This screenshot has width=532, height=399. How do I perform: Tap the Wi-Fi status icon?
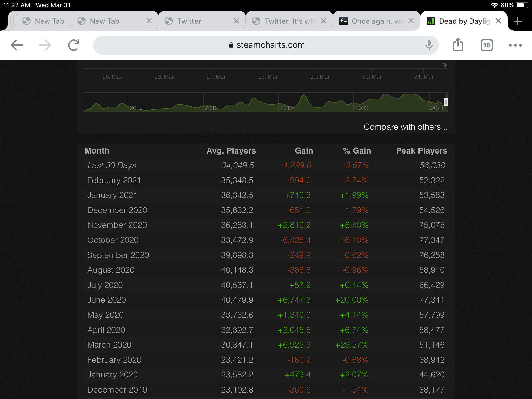coord(494,5)
